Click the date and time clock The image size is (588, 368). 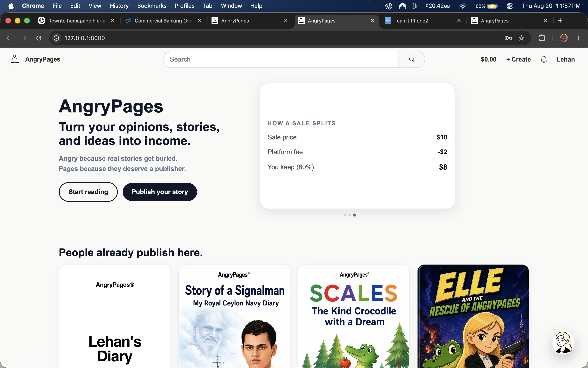(x=551, y=6)
